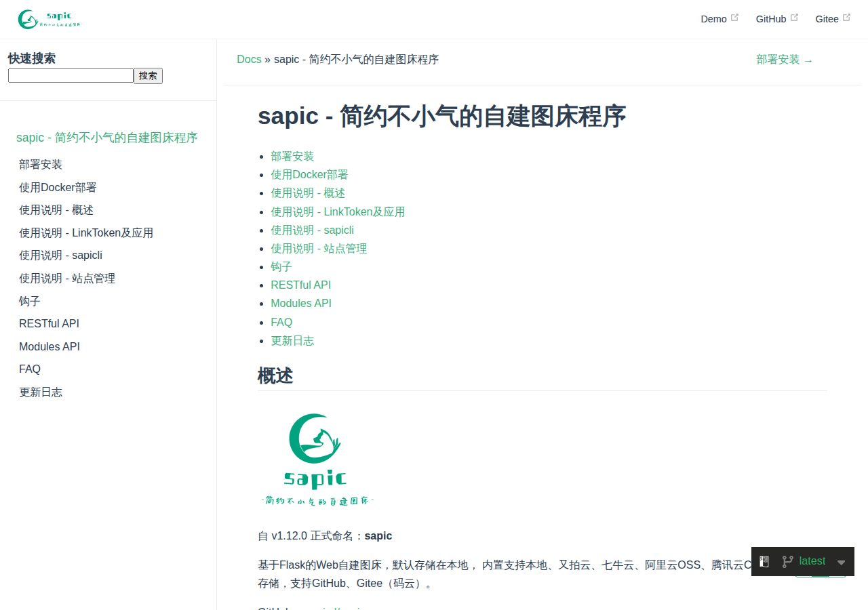
Task: Focus the 快速搜索 search input field
Action: click(71, 76)
